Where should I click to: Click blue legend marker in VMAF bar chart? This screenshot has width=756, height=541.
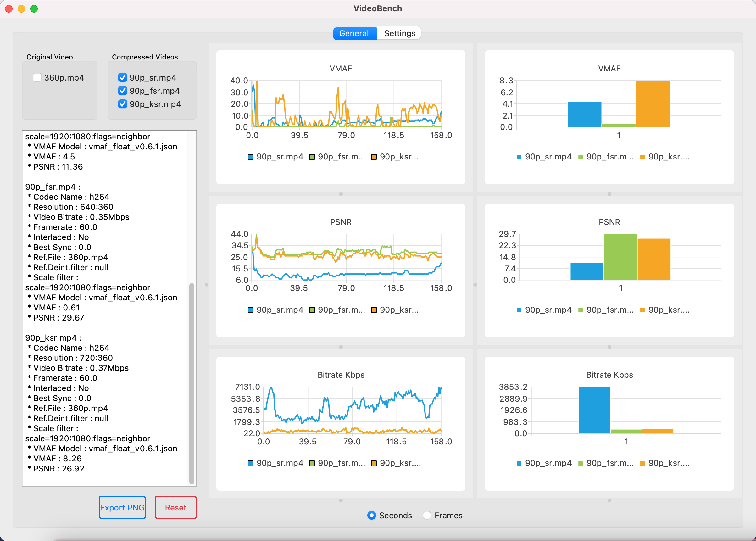pyautogui.click(x=519, y=157)
